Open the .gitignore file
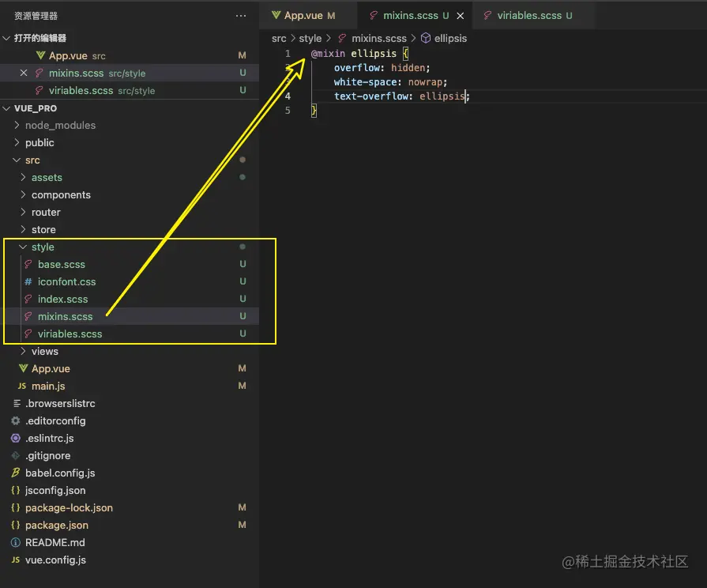The image size is (707, 588). 130,456
